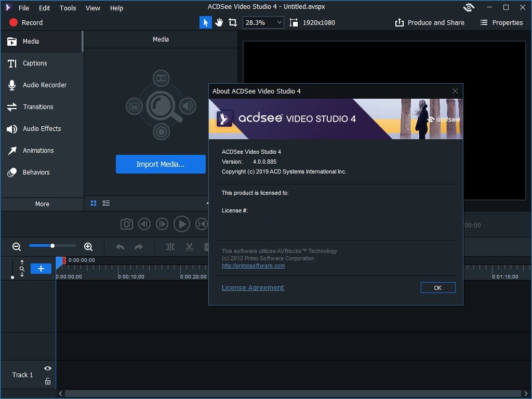Toggle Track 1 visibility eye
This screenshot has height=399, width=532.
48,368
